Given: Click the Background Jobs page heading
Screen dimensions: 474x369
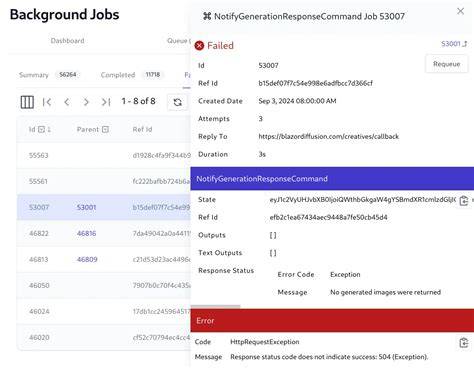Looking at the screenshot, I should [64, 15].
